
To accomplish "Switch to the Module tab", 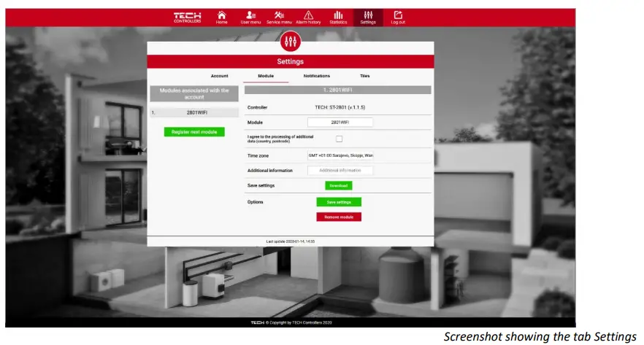I will pyautogui.click(x=266, y=76).
